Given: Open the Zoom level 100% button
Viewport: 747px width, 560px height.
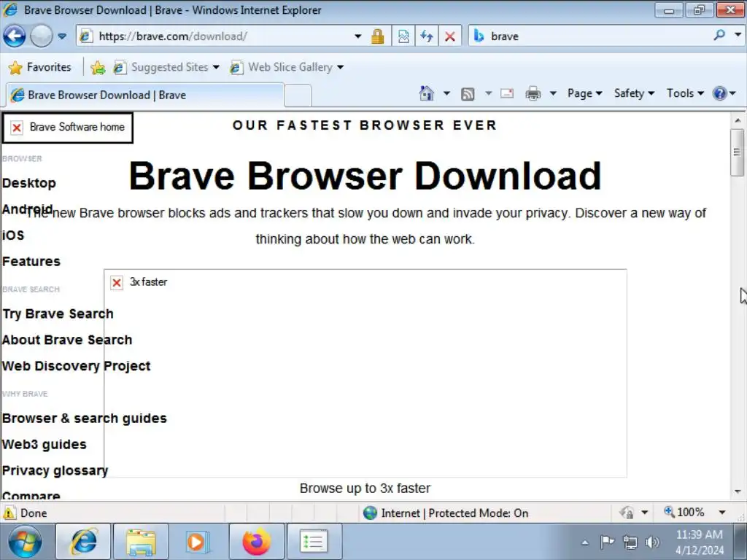Looking at the screenshot, I should coord(684,513).
